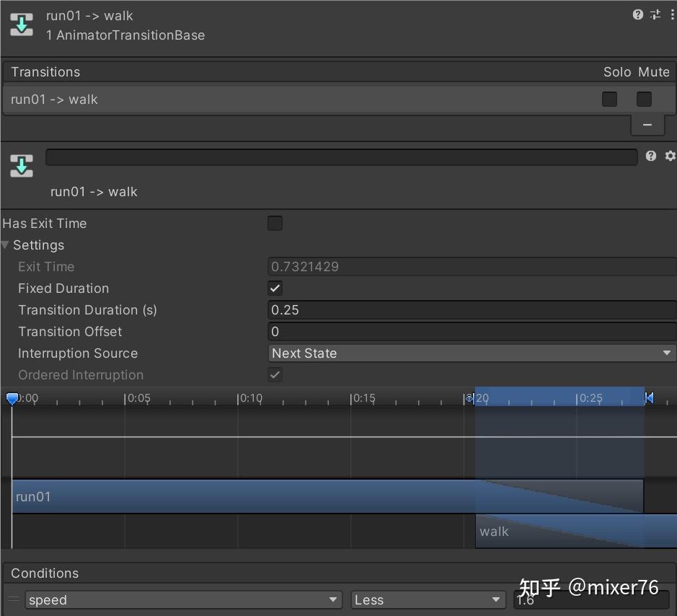Open the inspector kebab menu
Screen dimensions: 677x616
pyautogui.click(x=672, y=14)
